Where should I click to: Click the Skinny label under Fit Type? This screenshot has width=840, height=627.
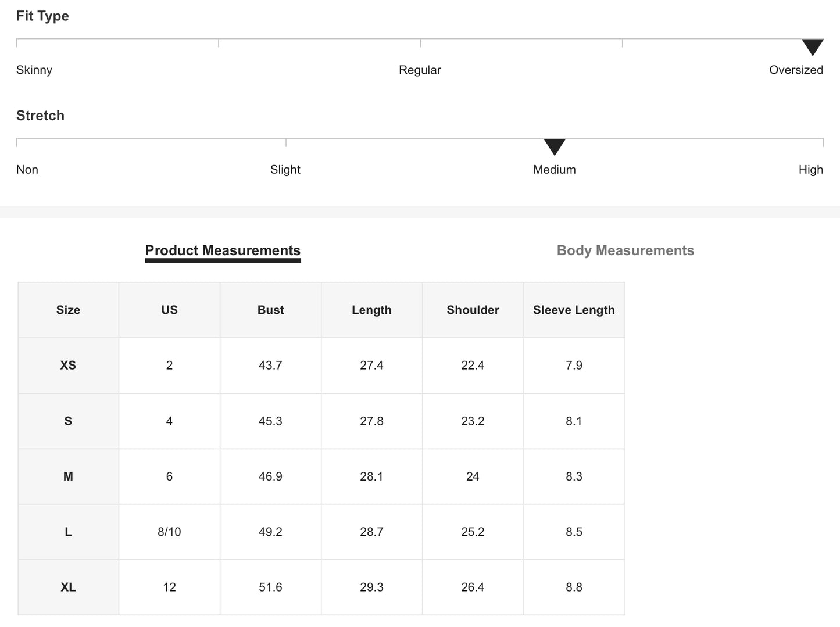tap(34, 70)
